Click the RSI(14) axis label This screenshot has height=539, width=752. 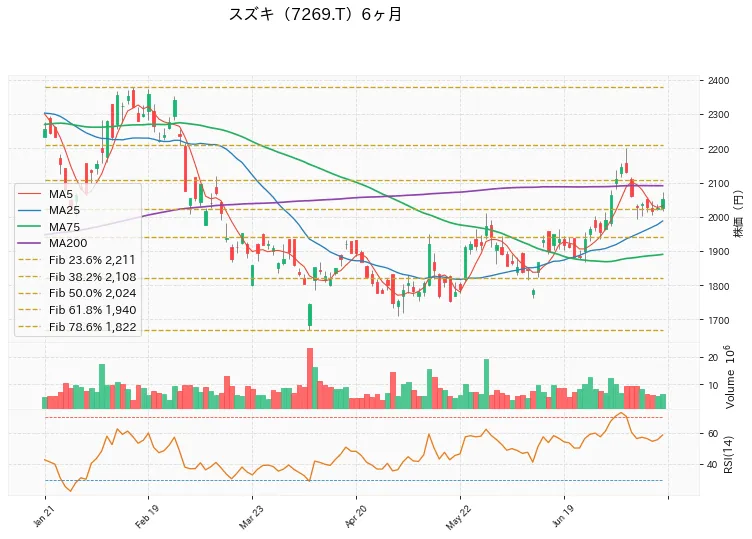[728, 455]
